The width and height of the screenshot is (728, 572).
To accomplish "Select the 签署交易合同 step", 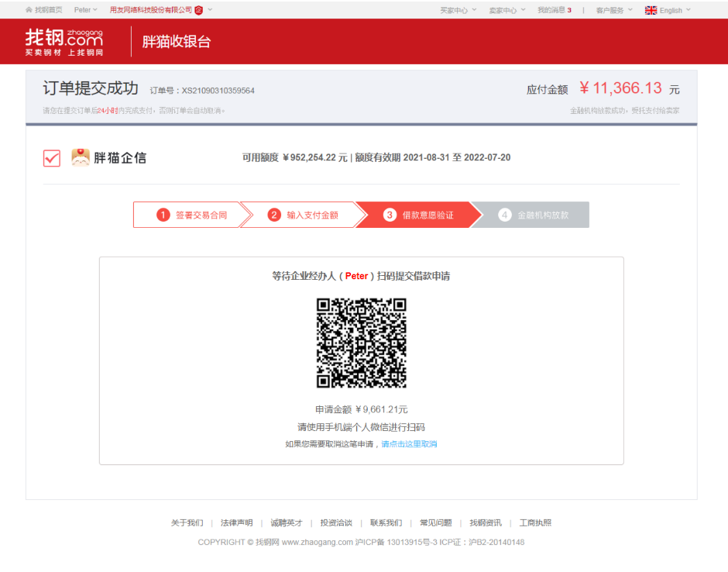I will 192,215.
